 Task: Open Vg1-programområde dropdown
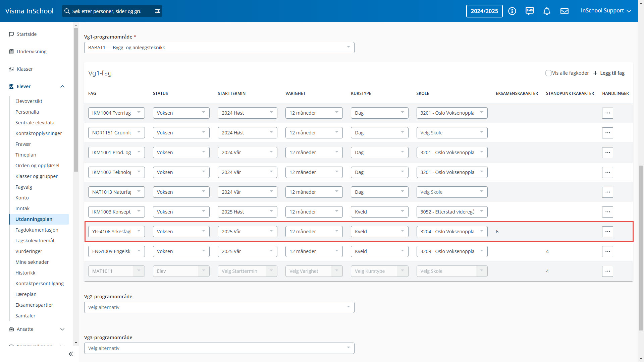(219, 48)
